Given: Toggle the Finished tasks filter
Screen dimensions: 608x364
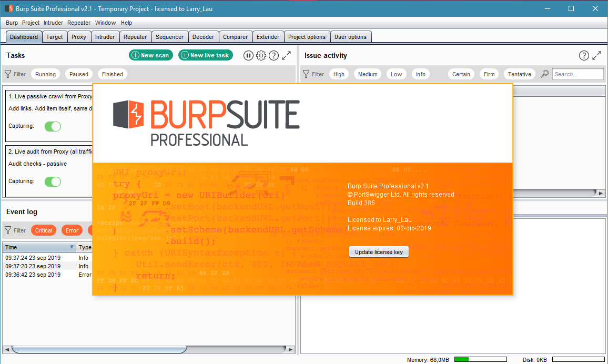Looking at the screenshot, I should [x=113, y=74].
